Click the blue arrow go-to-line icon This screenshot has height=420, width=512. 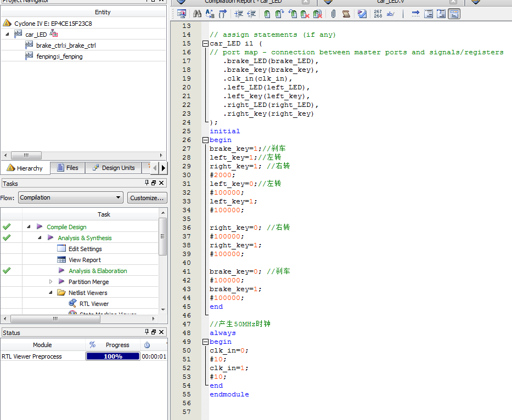415,14
